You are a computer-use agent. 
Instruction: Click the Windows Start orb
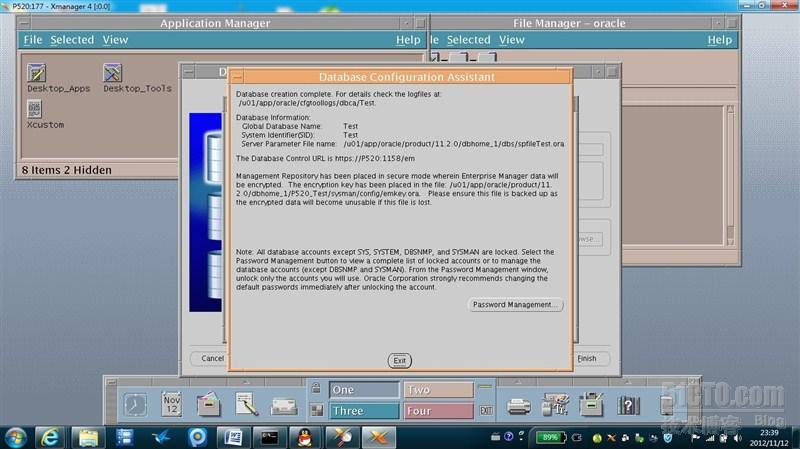[x=15, y=438]
